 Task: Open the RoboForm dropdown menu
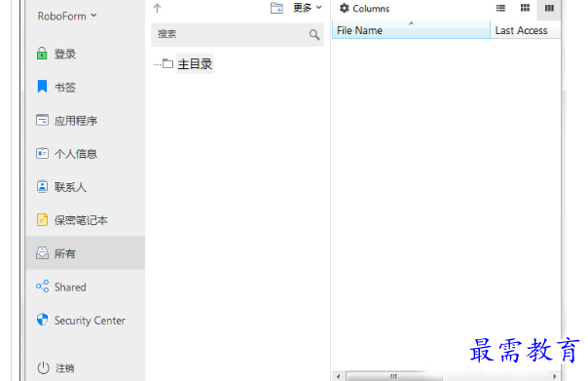[67, 17]
